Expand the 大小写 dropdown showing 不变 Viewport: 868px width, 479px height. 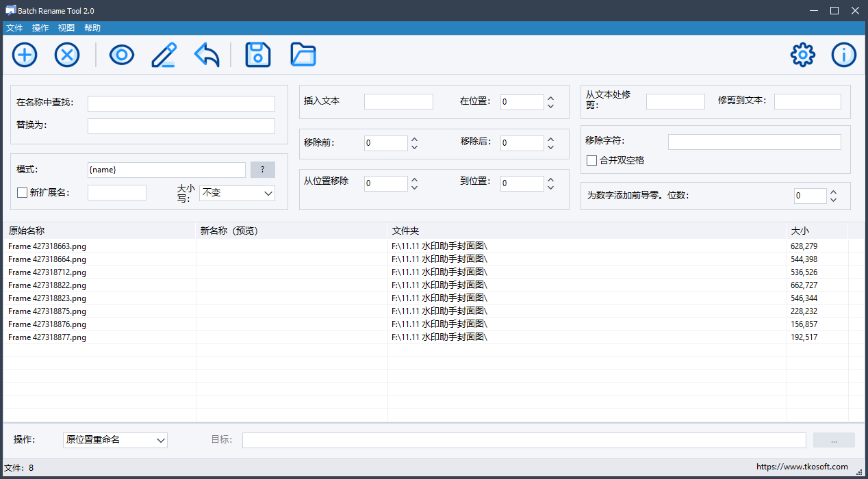click(237, 193)
